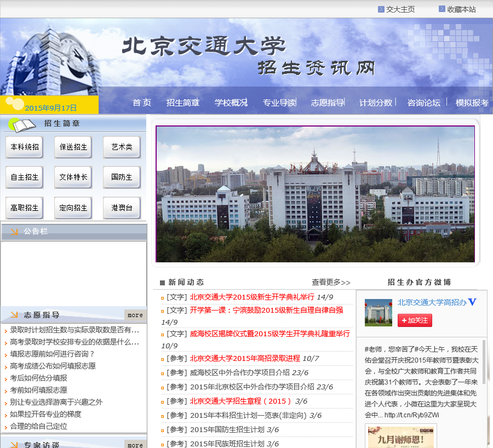
Task: Open 2015年民族班招生计划 link
Action: click(227, 444)
